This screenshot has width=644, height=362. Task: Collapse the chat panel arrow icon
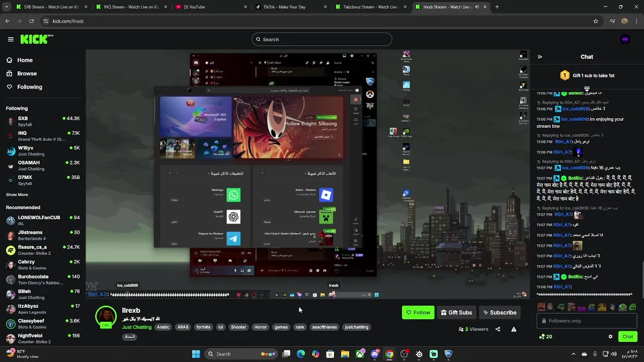[540, 57]
